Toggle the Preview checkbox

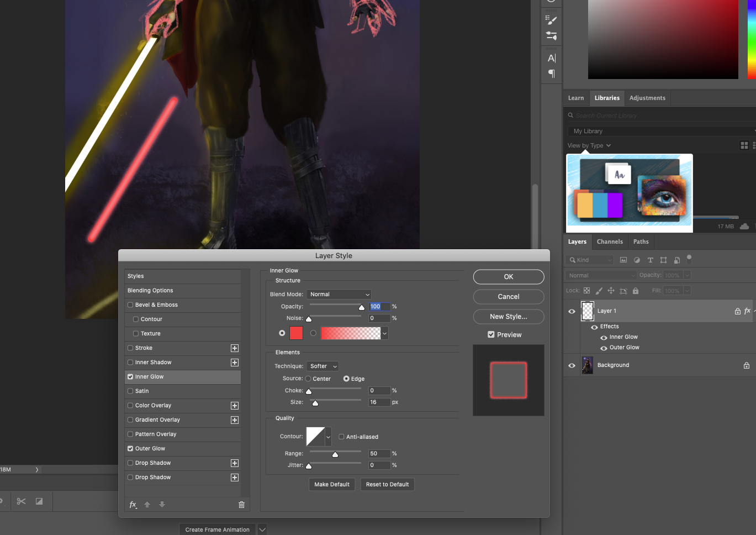[491, 334]
